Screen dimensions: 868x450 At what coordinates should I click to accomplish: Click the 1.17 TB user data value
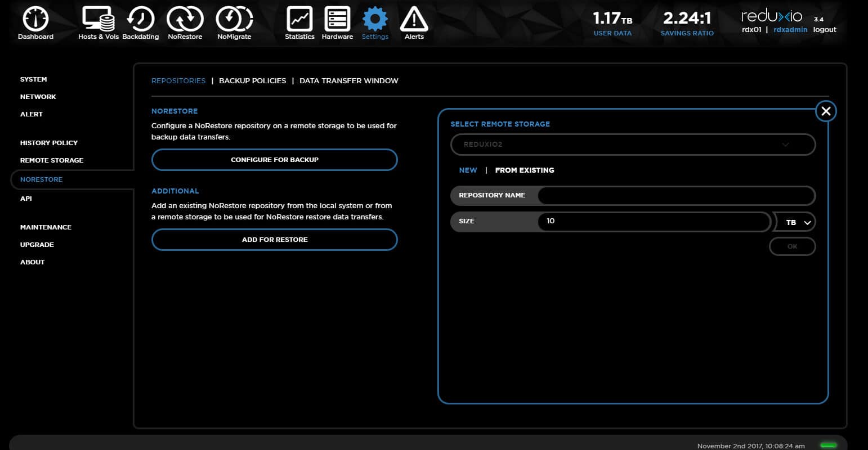pyautogui.click(x=612, y=19)
